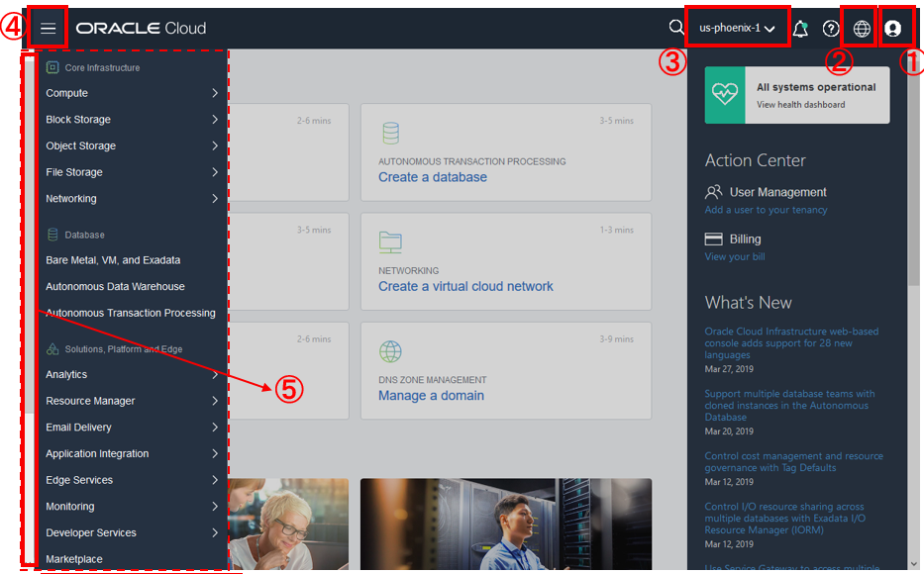924x574 pixels.
Task: Select Autonomous Data Warehouse menu item
Action: pos(115,287)
